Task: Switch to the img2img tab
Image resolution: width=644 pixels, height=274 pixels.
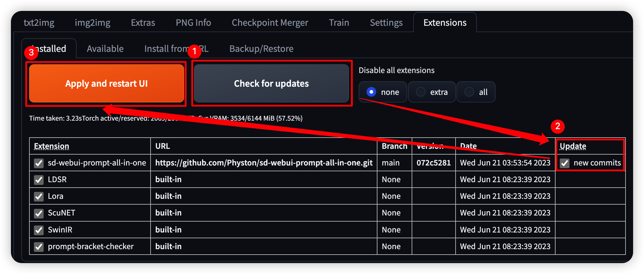Action: (x=92, y=23)
